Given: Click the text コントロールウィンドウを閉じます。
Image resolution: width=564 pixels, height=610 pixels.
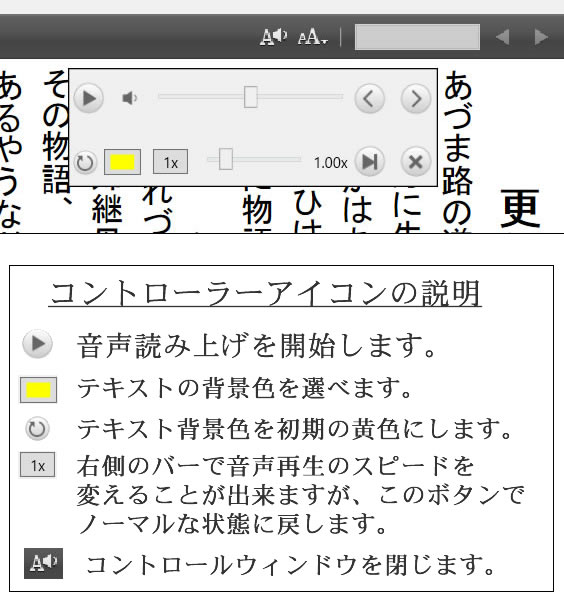Looking at the screenshot, I should click(291, 565).
